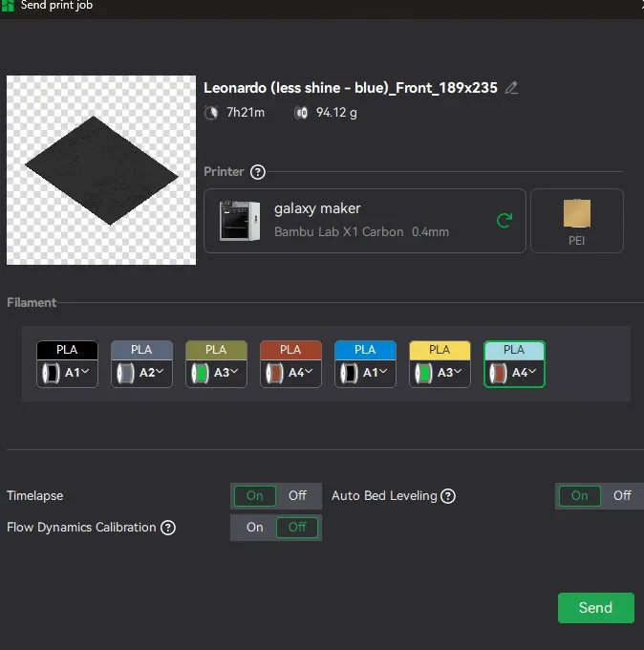The width and height of the screenshot is (644, 650).
Task: Click the Bambu Studio logo in title bar
Action: [x=8, y=6]
